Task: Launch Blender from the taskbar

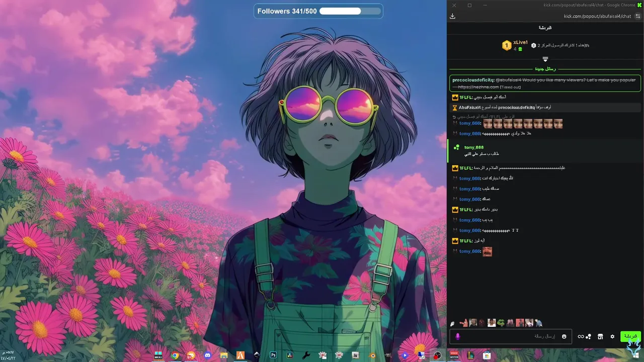Action: point(373,355)
